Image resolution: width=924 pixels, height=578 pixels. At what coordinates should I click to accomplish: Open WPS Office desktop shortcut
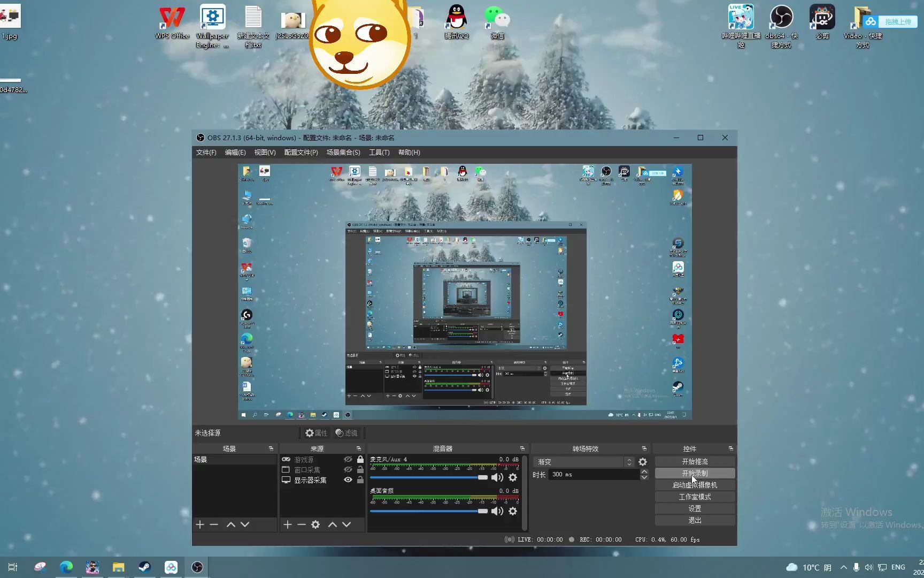point(172,22)
